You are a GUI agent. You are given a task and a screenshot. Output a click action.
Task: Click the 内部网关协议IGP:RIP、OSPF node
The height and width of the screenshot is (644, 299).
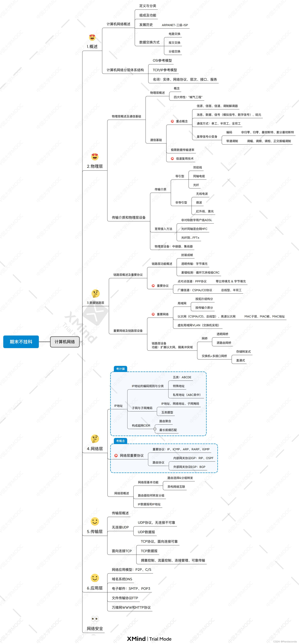point(193,458)
